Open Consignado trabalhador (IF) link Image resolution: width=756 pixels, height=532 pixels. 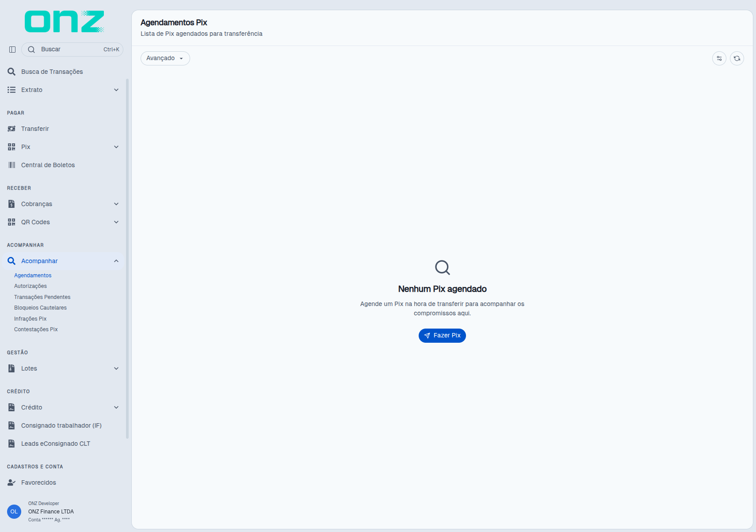tap(61, 425)
